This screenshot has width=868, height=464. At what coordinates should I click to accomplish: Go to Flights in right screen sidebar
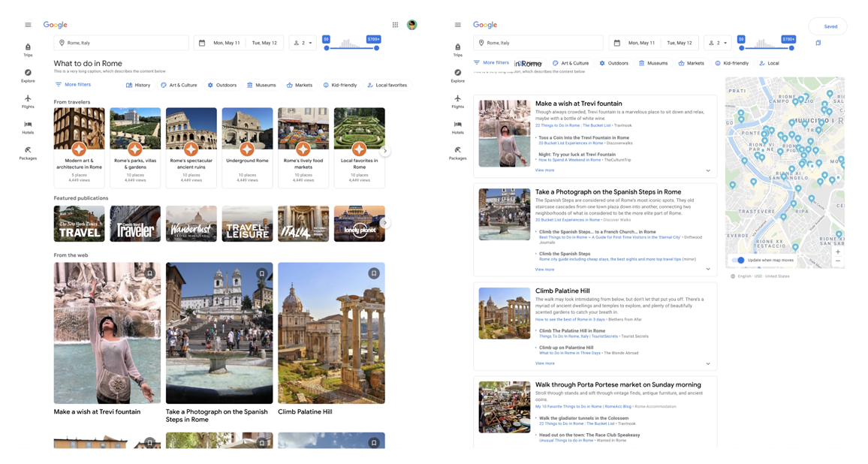click(458, 101)
